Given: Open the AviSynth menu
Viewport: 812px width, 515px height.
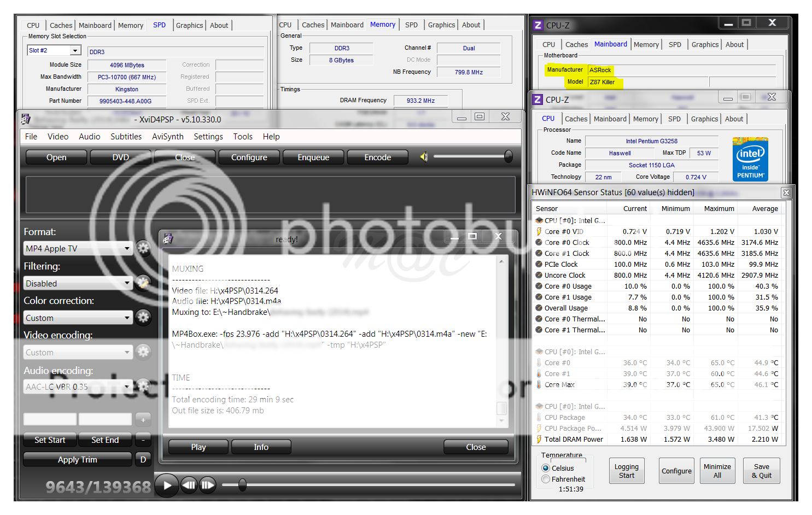Looking at the screenshot, I should [x=167, y=137].
